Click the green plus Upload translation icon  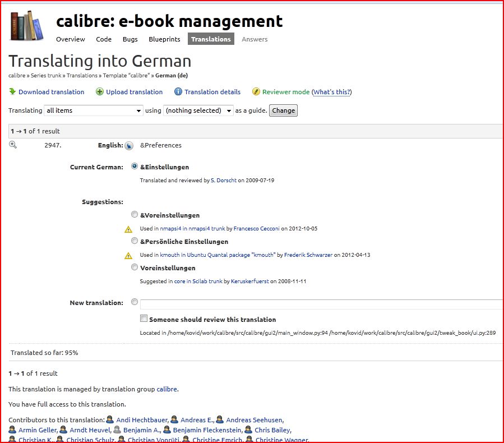(x=100, y=91)
